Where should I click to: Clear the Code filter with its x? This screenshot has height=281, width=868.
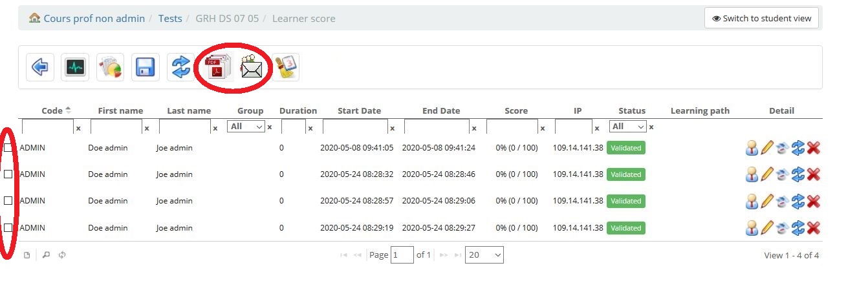point(78,129)
